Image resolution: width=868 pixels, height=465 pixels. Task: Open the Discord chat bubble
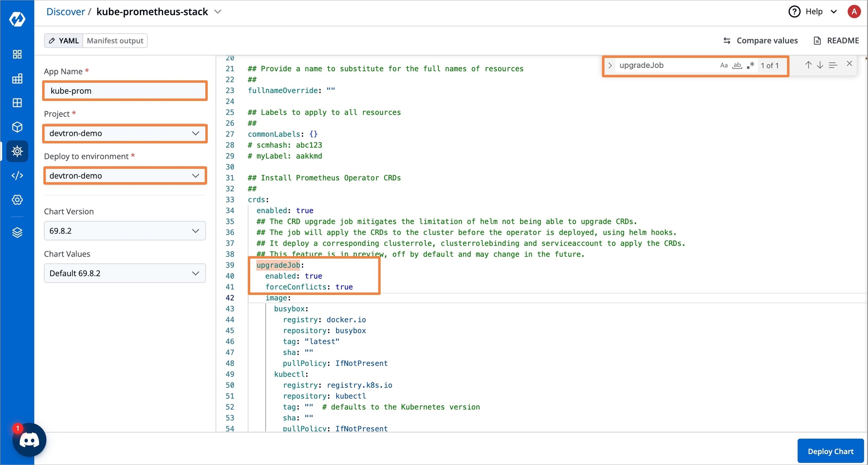pyautogui.click(x=29, y=440)
